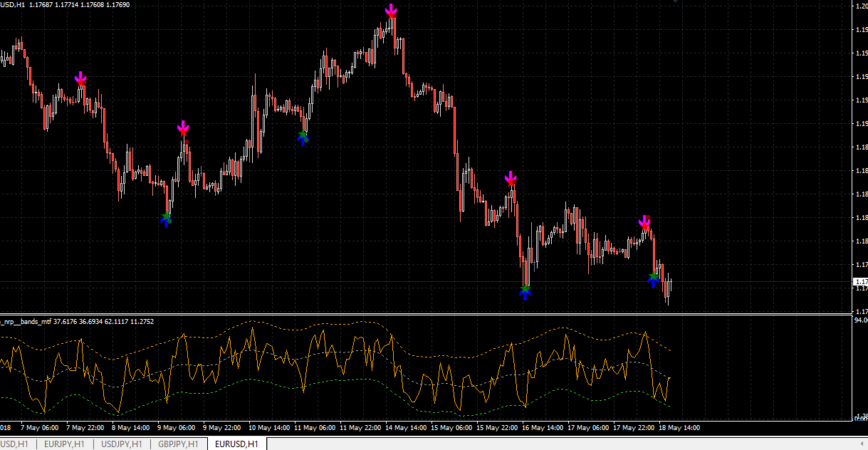Select the active EURUSD,H1 chart tab
This screenshot has width=868, height=450.
[x=236, y=444]
